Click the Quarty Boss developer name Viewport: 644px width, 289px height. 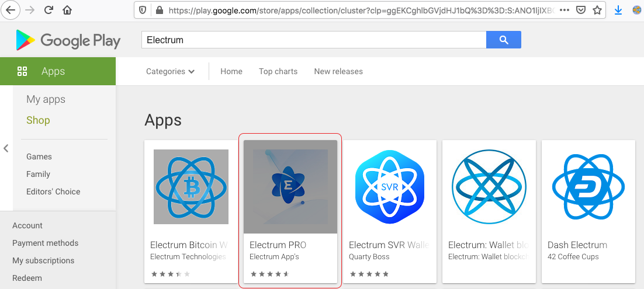click(369, 257)
